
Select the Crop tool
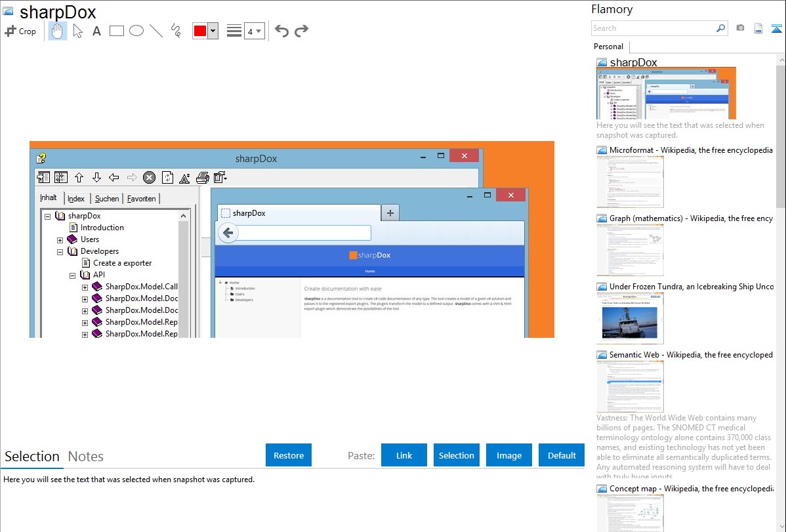click(20, 31)
